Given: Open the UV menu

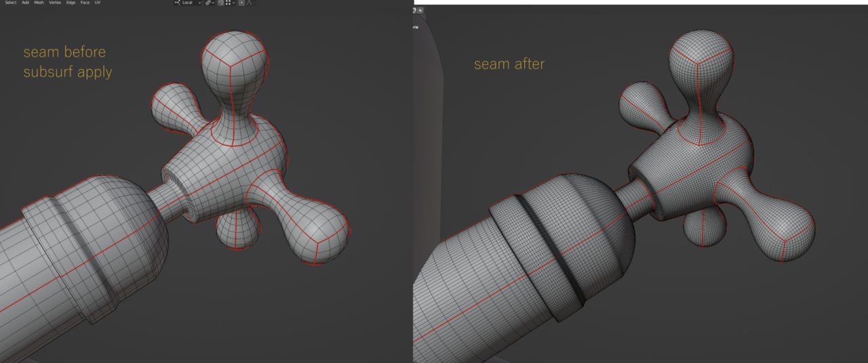Looking at the screenshot, I should click(x=98, y=3).
